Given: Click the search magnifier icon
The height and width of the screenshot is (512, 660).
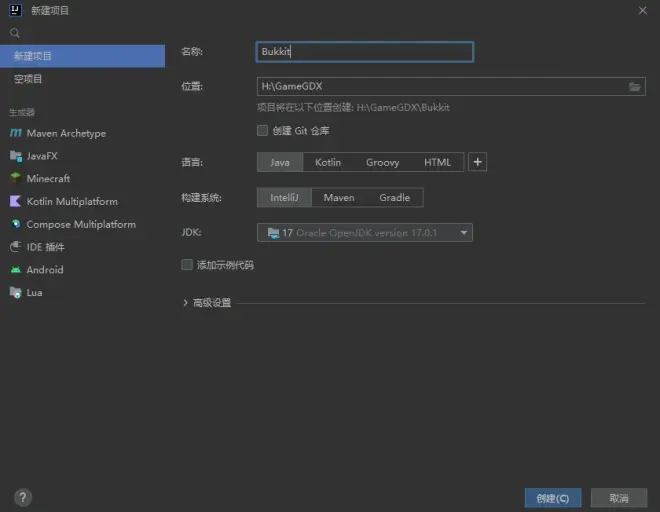Looking at the screenshot, I should point(15,33).
